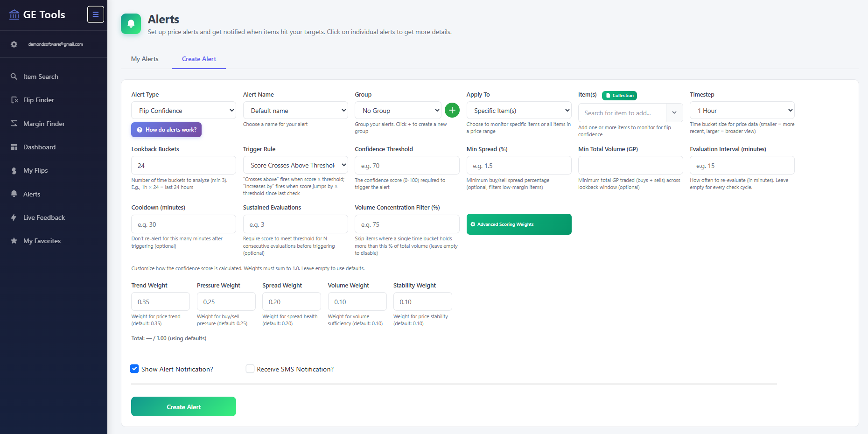Expand the item search chevron dropdown
Screen dimensions: 868x434
pos(674,113)
